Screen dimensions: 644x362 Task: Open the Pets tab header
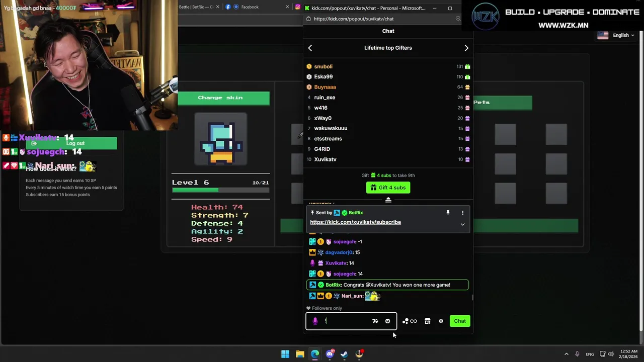[502, 103]
